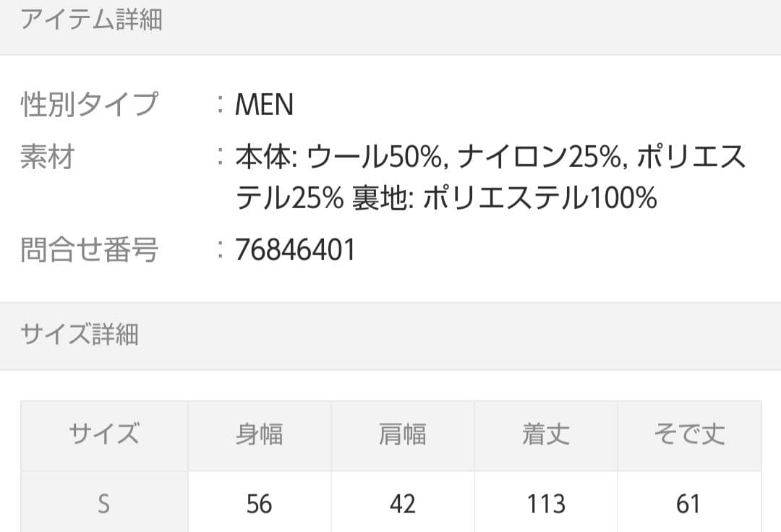Viewport: 781px width, 532px height.
Task: Click the サイズ column header
Action: pos(104,435)
